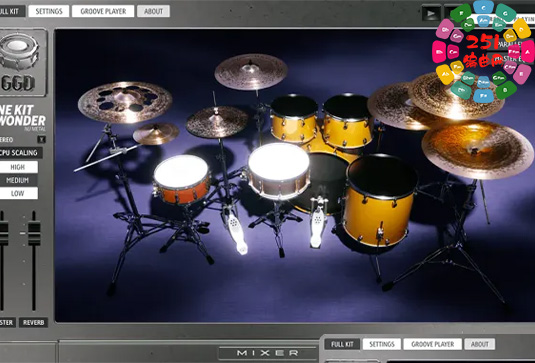Start groove playback with play button
This screenshot has height=363, width=535.
click(431, 14)
